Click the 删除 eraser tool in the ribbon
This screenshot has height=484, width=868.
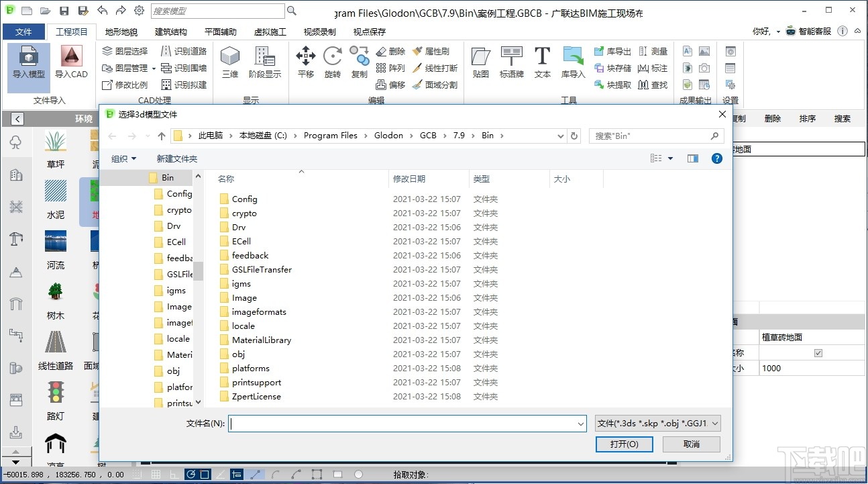(x=390, y=51)
